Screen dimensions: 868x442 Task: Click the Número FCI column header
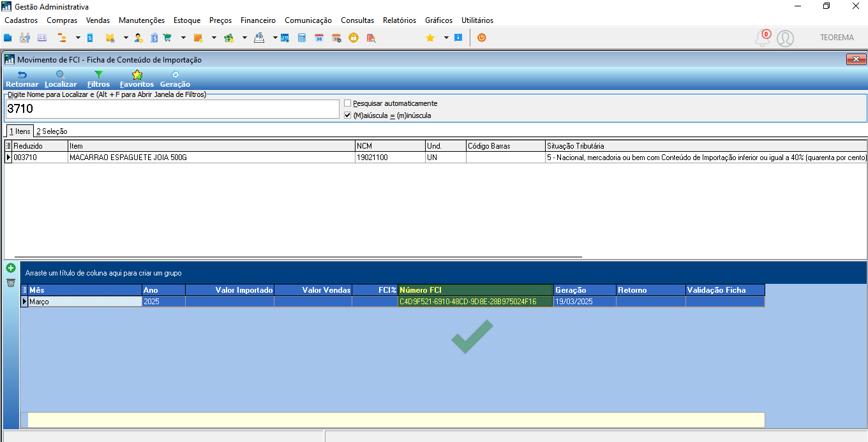click(x=475, y=290)
